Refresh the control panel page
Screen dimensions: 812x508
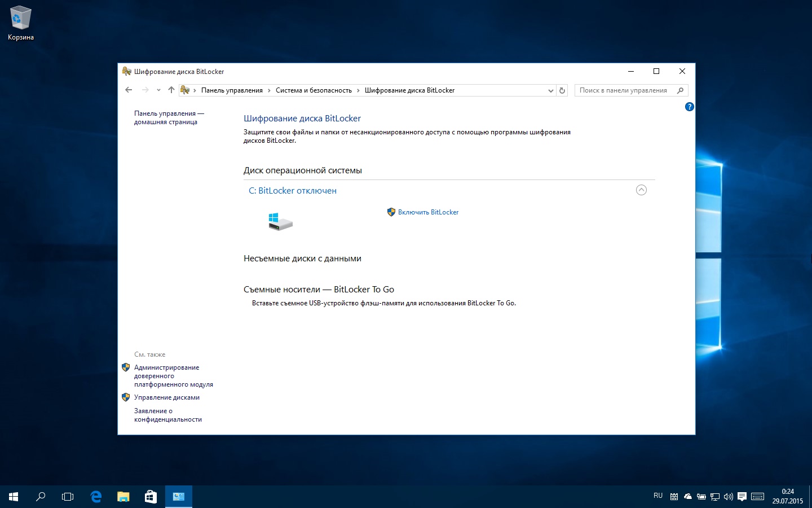tap(562, 90)
